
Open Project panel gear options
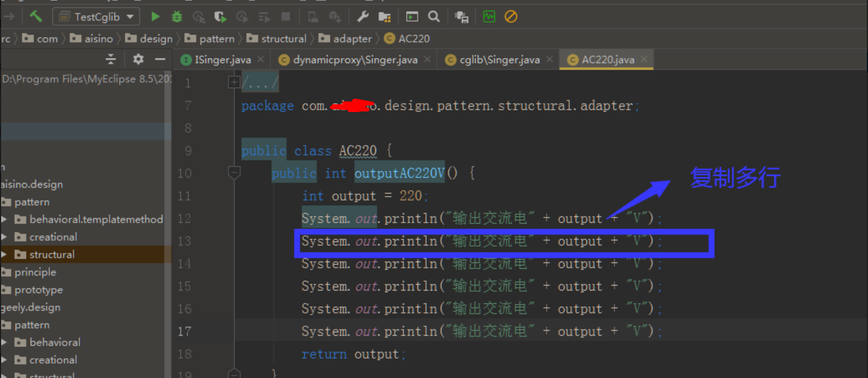coord(138,59)
